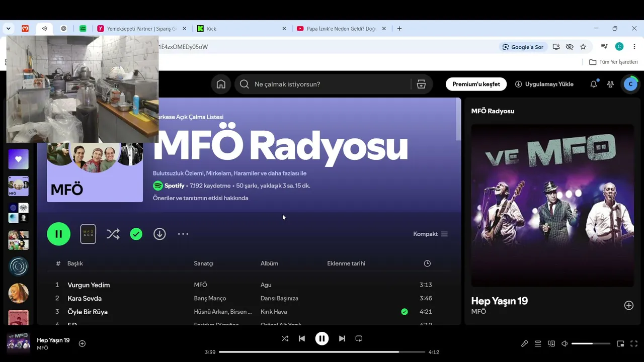The image size is (644, 362).
Task: Switch to Papa İznik'e Neden Geldi tab
Action: coord(342,29)
